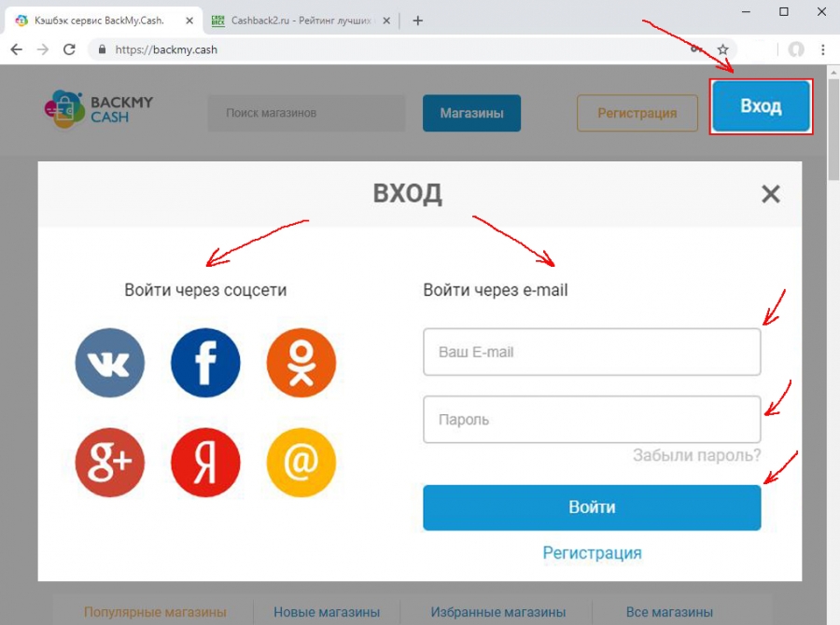
Task: Log in with Google Plus icon
Action: [110, 462]
